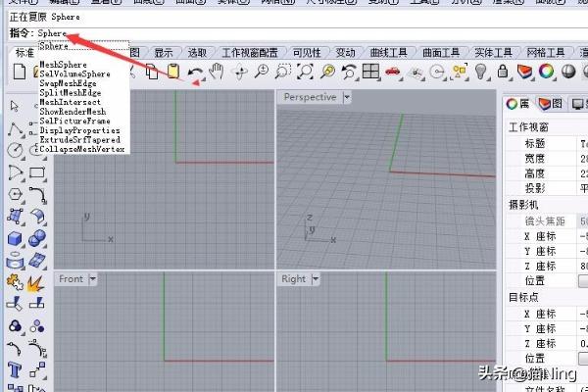Select the Arc tool
Viewport: 588px width, 392px height.
(x=15, y=172)
